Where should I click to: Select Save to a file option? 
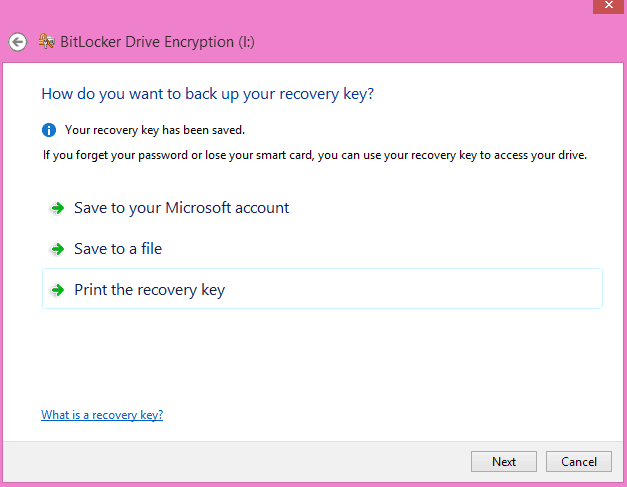pos(118,249)
